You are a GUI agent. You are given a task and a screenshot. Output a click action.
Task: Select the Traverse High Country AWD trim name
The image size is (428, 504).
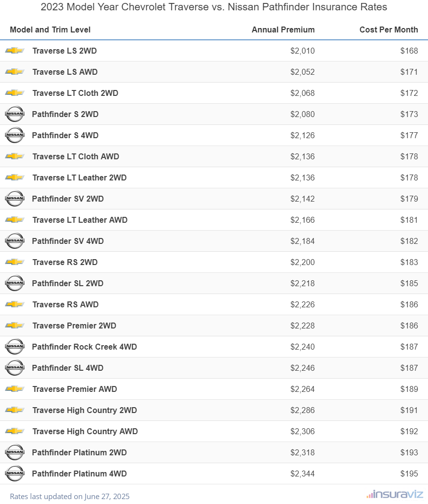pyautogui.click(x=85, y=431)
